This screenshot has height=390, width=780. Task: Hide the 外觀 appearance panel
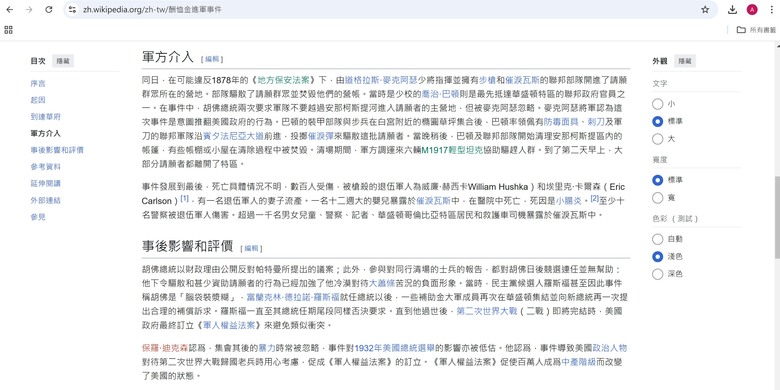(x=685, y=61)
